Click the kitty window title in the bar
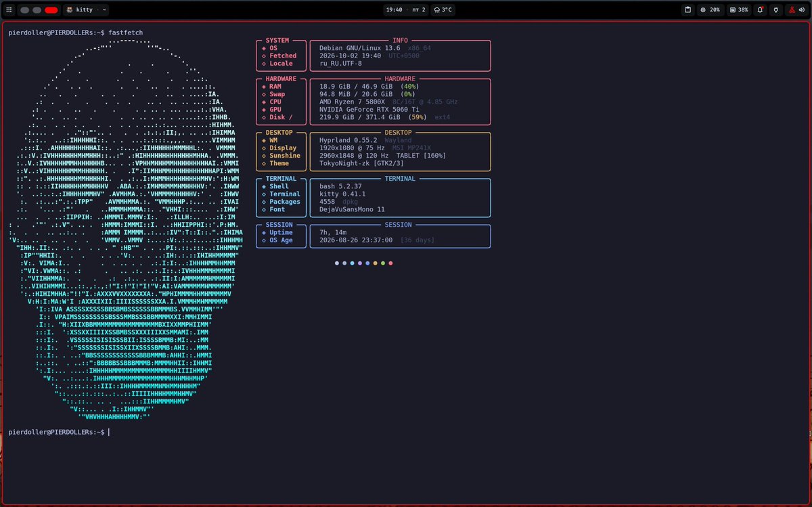This screenshot has width=812, height=507. 85,9
